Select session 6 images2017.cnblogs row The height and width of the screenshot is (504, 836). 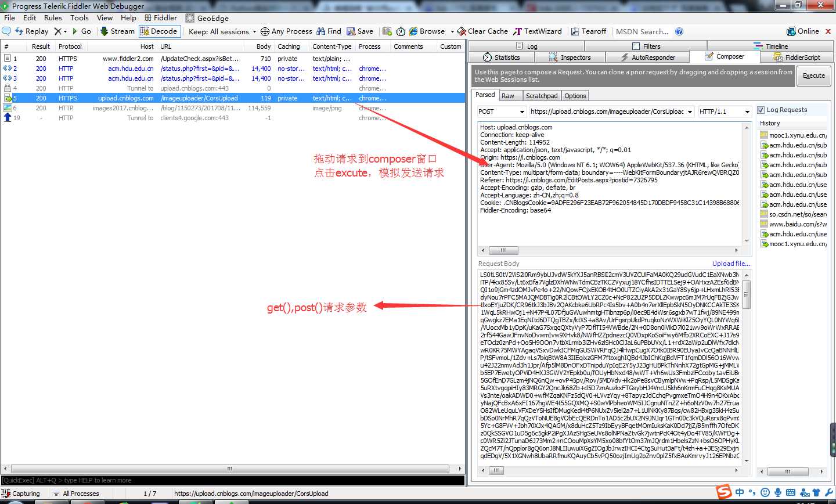[233, 108]
